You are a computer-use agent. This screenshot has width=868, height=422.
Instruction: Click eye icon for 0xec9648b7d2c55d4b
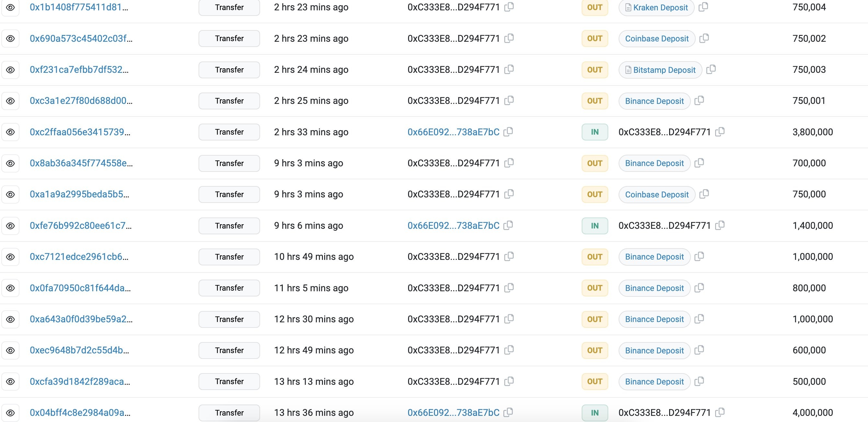coord(10,350)
